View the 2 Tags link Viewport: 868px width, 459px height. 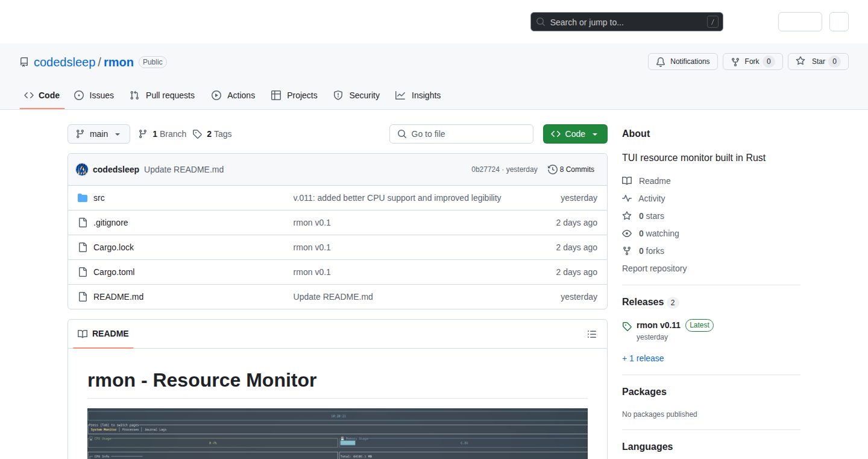(212, 134)
